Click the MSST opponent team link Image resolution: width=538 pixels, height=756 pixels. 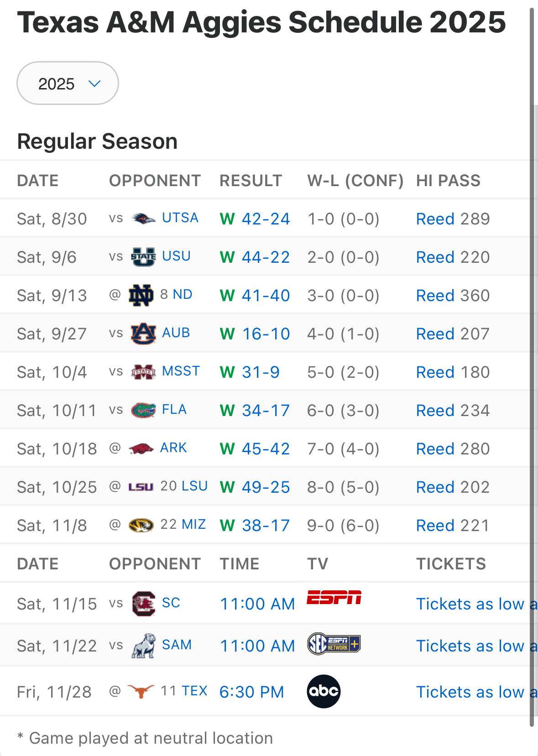[181, 371]
